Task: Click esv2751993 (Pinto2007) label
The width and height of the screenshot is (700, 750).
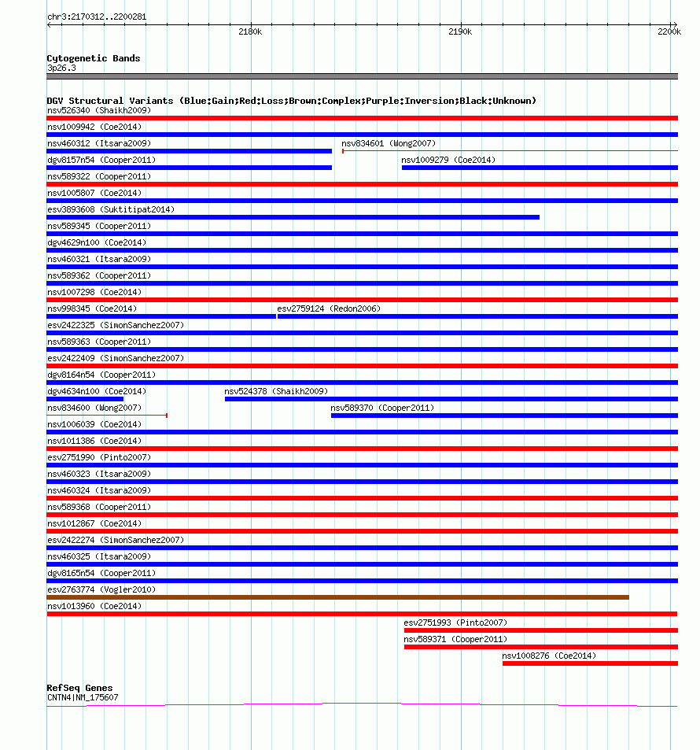Action: (455, 623)
